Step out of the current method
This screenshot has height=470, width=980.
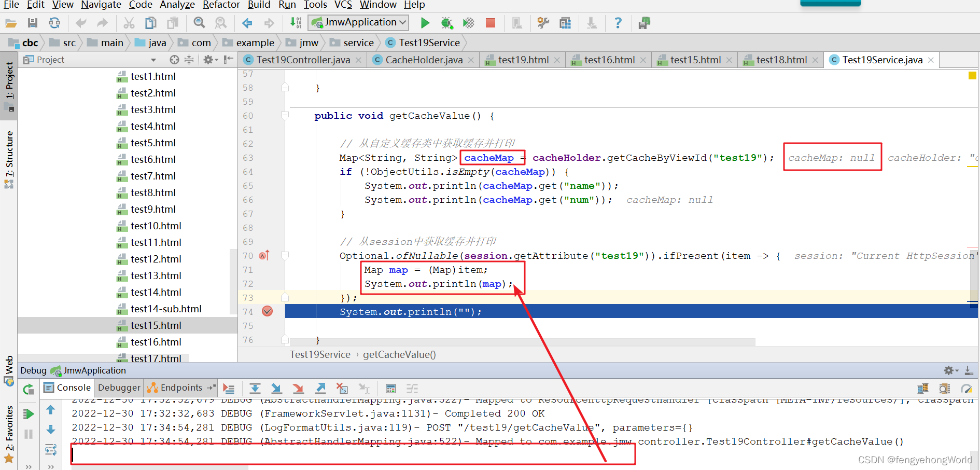[x=320, y=388]
